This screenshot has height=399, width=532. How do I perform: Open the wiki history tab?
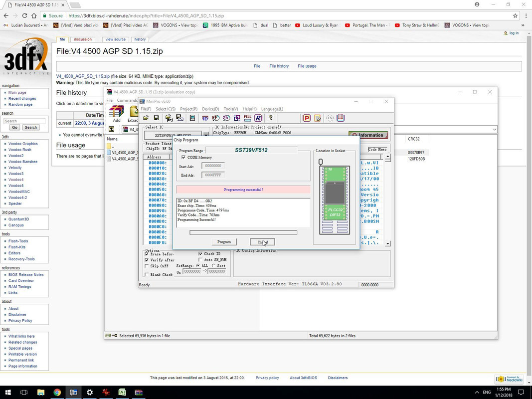(140, 39)
